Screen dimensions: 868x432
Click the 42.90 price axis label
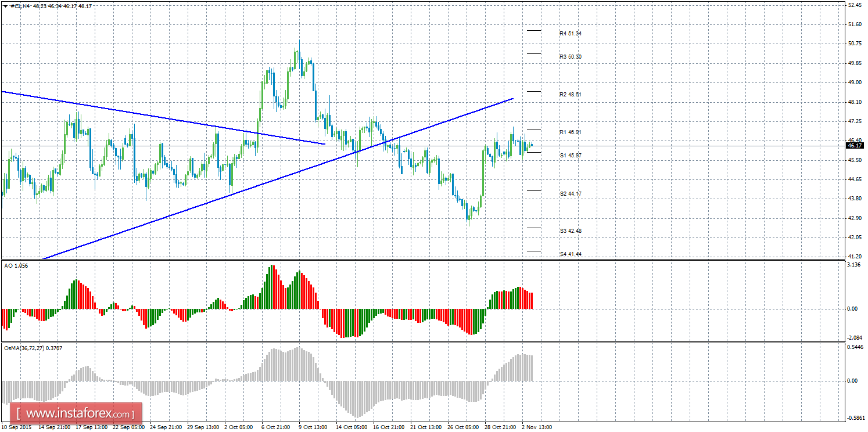(x=855, y=218)
